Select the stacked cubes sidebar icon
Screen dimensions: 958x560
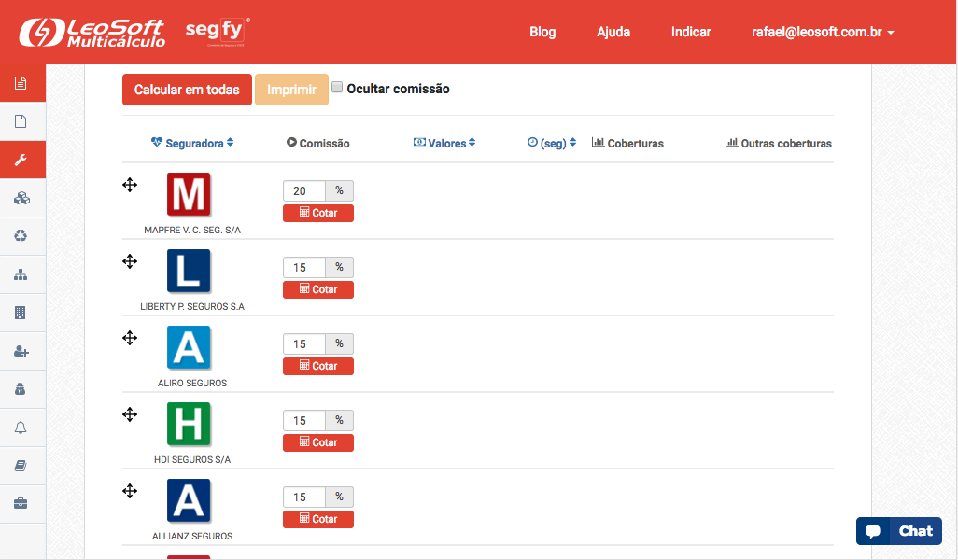pyautogui.click(x=21, y=198)
